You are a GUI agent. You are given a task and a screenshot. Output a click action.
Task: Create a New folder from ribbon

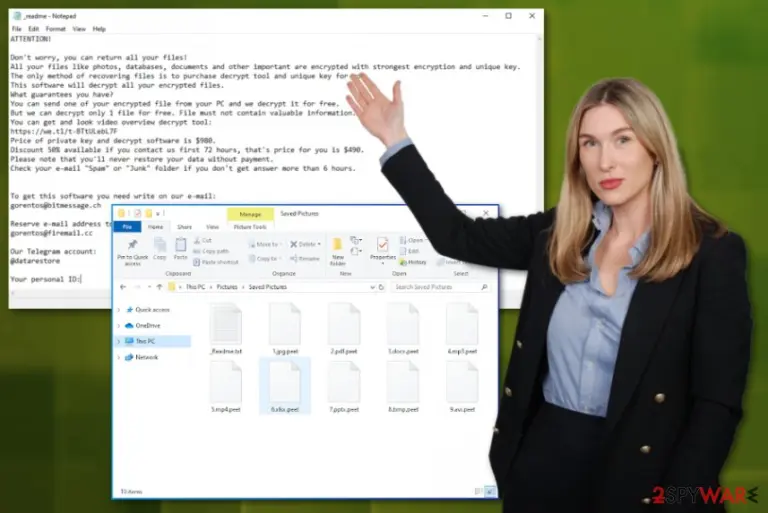337,252
